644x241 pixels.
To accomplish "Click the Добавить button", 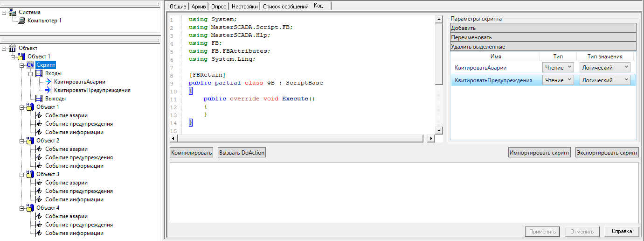I will [x=543, y=28].
